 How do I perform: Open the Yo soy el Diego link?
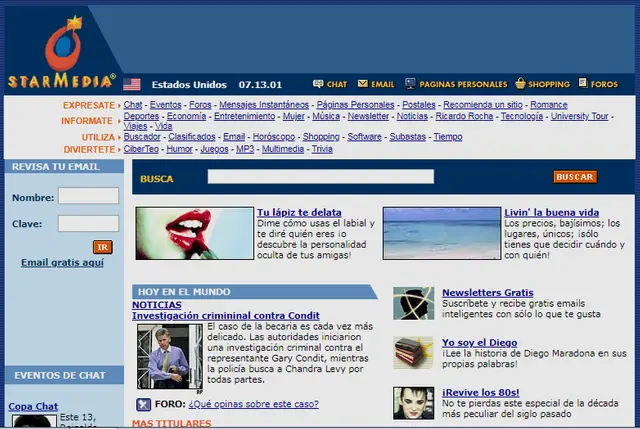(x=480, y=342)
